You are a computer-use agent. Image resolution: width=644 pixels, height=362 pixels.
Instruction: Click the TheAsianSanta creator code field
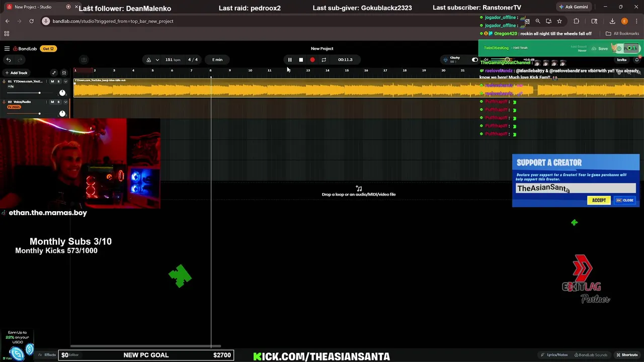point(576,188)
